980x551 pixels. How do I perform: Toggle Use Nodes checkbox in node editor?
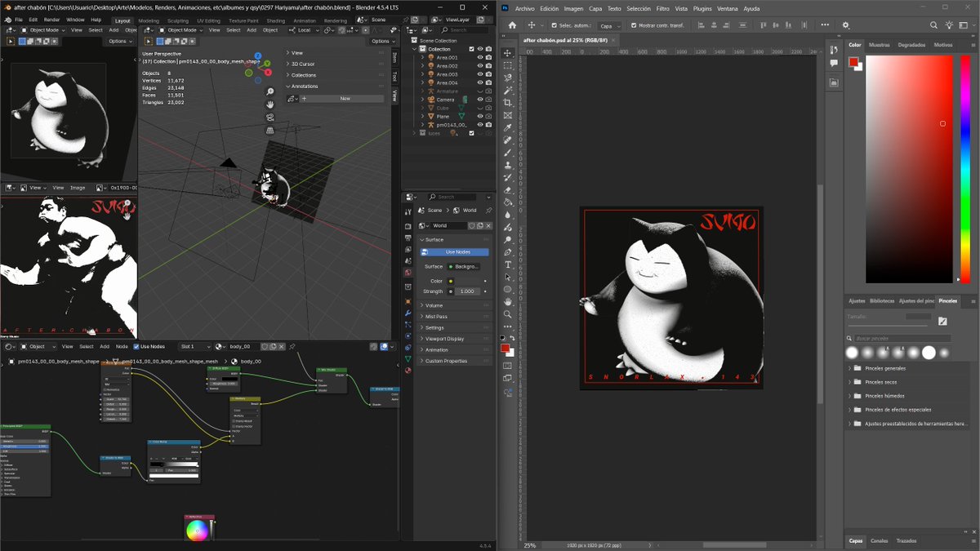pyautogui.click(x=136, y=346)
